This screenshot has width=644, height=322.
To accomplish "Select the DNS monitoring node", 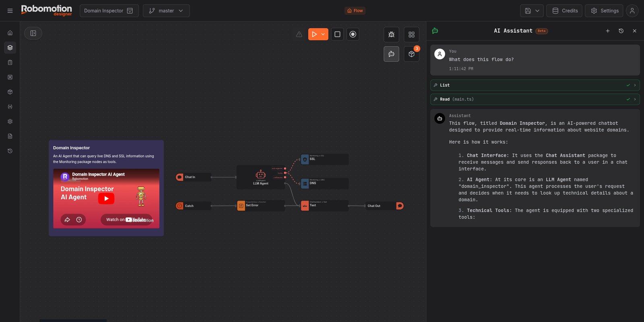I will point(324,184).
